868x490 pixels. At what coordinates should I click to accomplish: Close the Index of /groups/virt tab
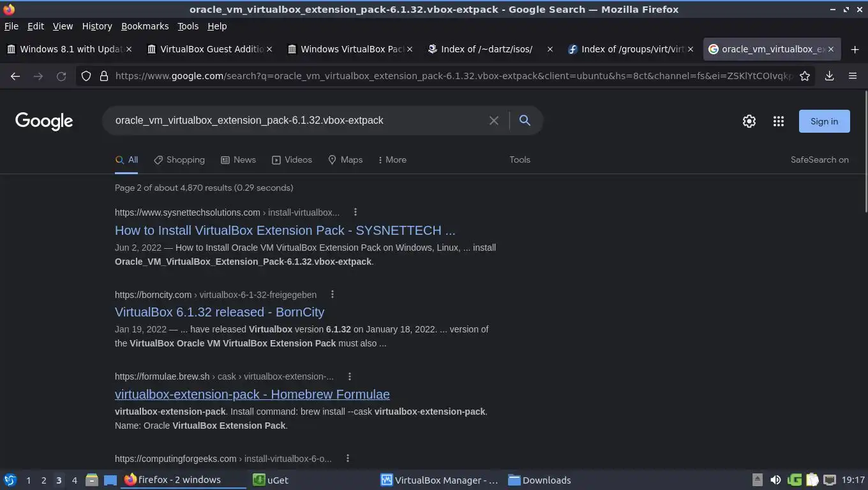pos(691,49)
